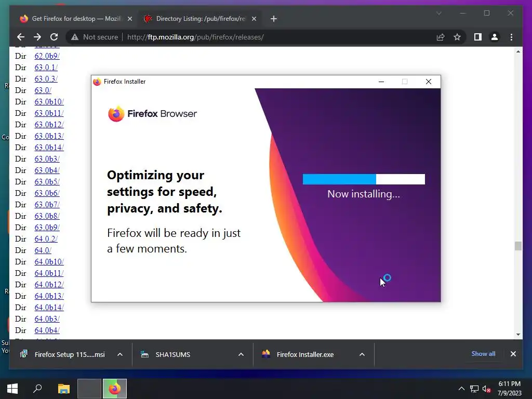Expand options for Firefox Setup msi download
Image resolution: width=532 pixels, height=399 pixels.
click(120, 354)
